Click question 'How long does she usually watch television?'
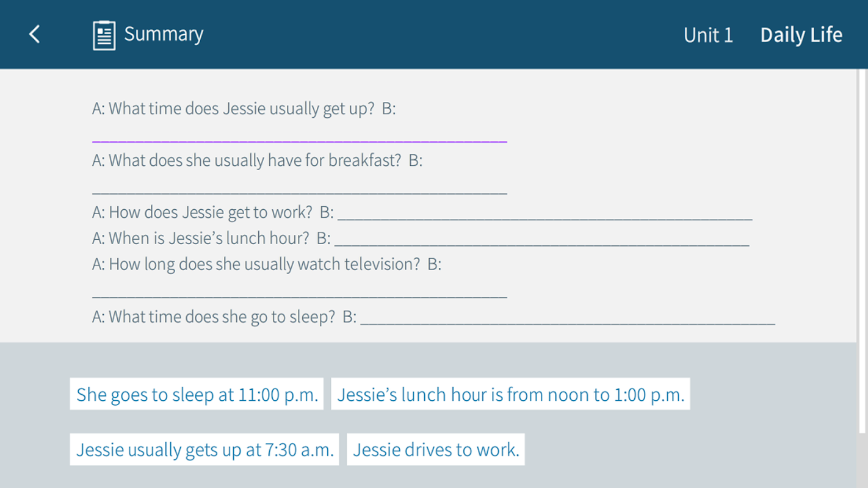Image resolution: width=868 pixels, height=488 pixels. [256, 265]
